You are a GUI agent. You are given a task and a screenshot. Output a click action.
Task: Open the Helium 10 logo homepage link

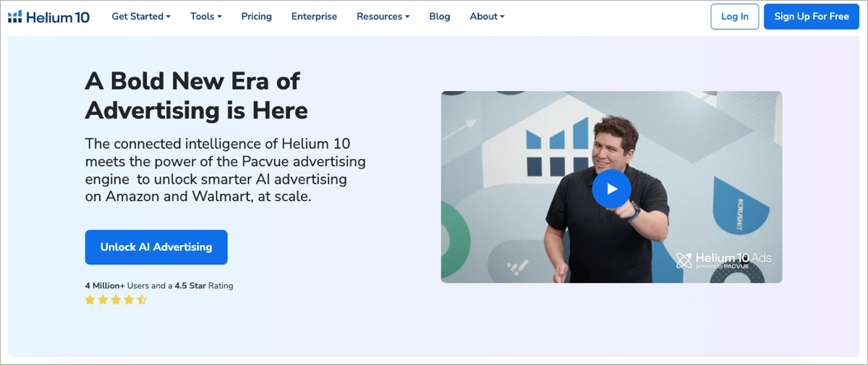(x=48, y=17)
